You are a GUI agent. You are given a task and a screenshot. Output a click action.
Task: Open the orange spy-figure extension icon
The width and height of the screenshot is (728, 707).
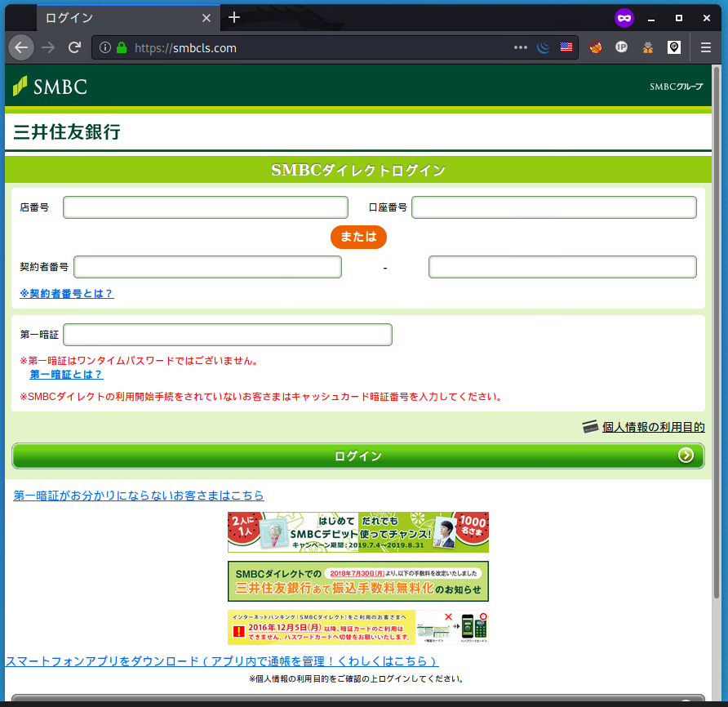tap(648, 47)
